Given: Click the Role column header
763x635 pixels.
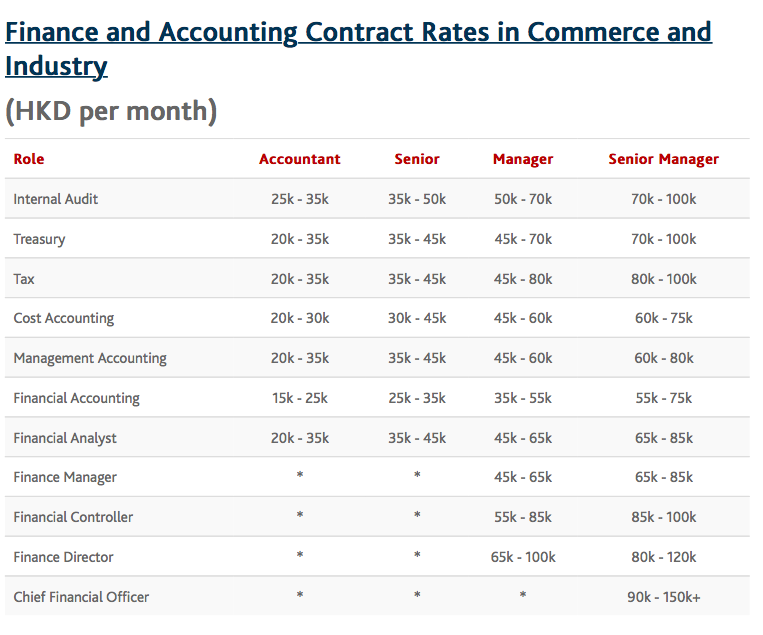Looking at the screenshot, I should [29, 159].
